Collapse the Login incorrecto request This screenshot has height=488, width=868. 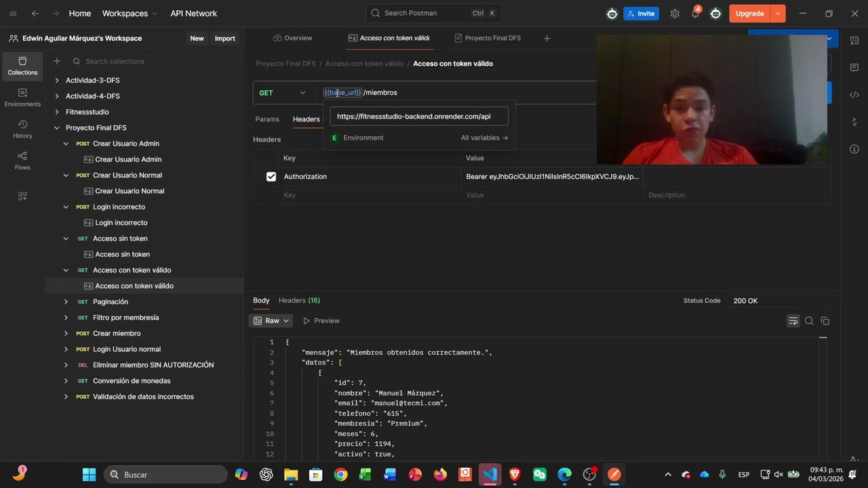66,207
